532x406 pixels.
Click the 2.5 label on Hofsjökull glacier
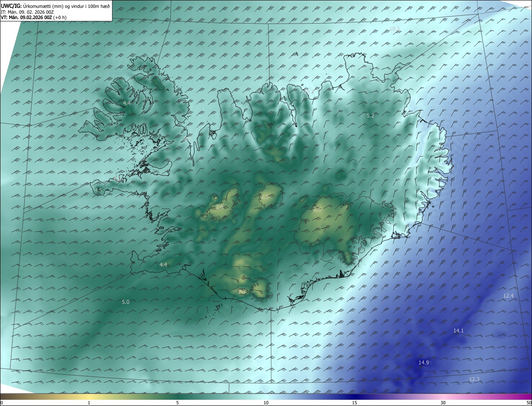pyautogui.click(x=264, y=197)
